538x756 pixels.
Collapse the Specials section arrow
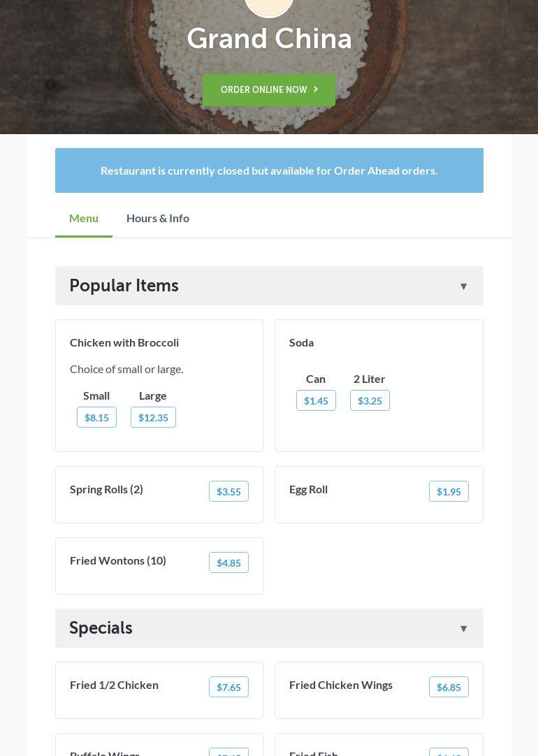(x=463, y=629)
